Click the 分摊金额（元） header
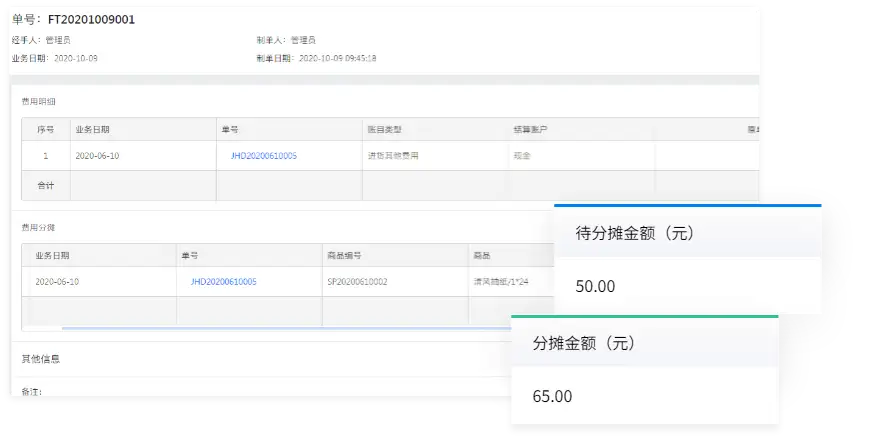Screen dimensions: 871x439 pyautogui.click(x=585, y=343)
